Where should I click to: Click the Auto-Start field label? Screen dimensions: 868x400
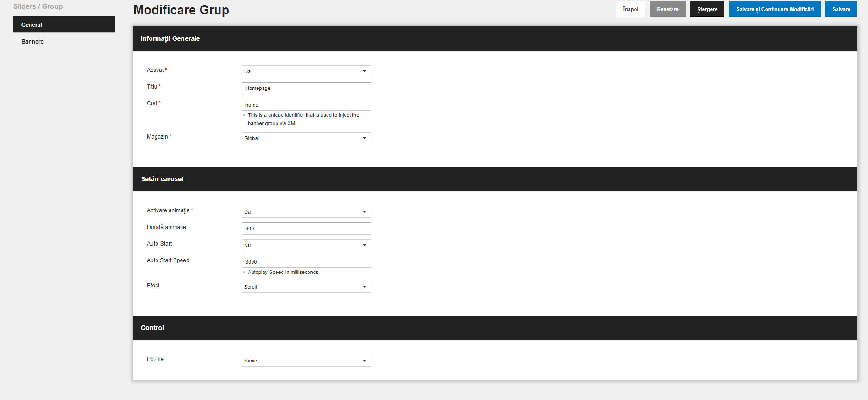click(x=159, y=244)
